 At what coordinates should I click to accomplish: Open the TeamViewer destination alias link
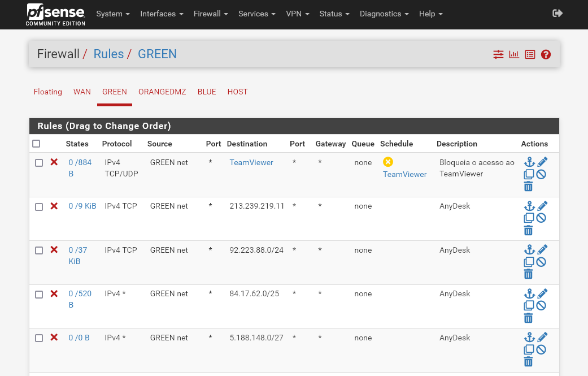[x=251, y=162]
